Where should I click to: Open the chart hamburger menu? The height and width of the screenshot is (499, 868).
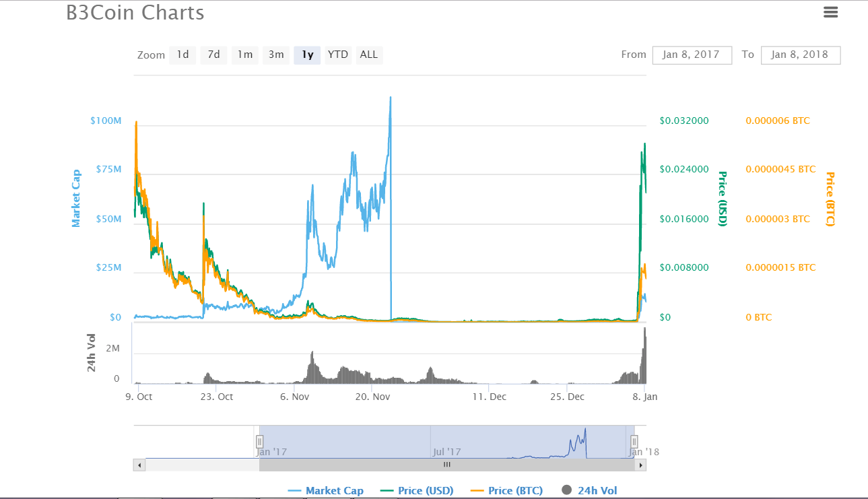(x=830, y=12)
